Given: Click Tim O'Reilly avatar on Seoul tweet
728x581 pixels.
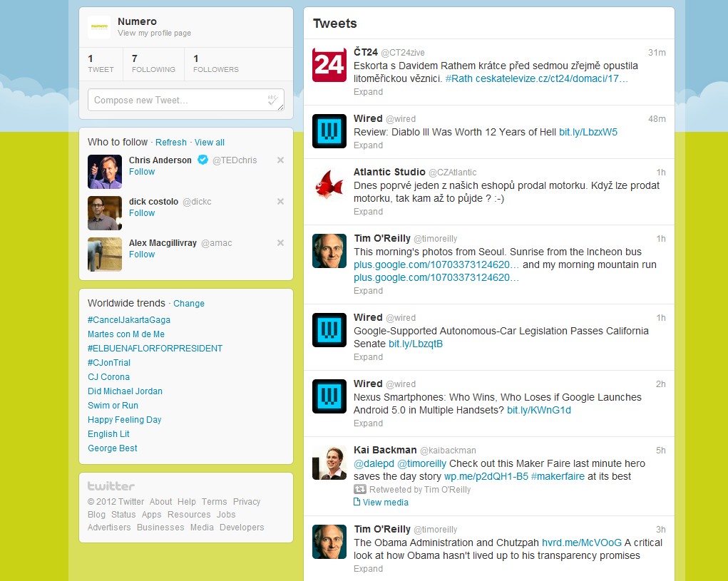Looking at the screenshot, I should (329, 251).
